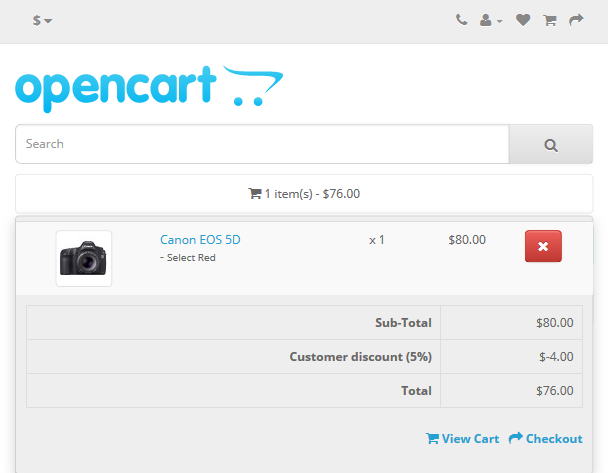Open the My Account user menu
The height and width of the screenshot is (473, 608).
491,20
